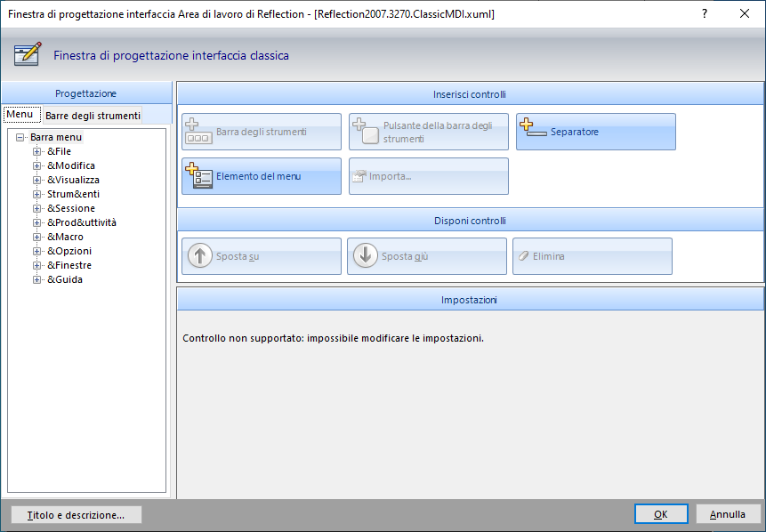
Task: Click the Impostazioni section header
Action: tap(470, 300)
